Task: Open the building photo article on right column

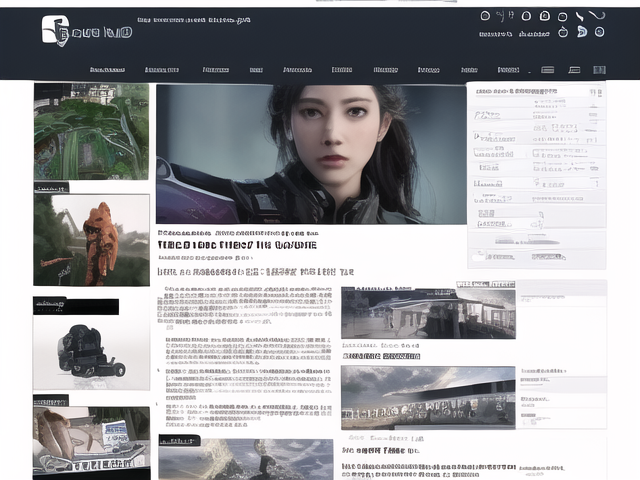Action: (428, 314)
